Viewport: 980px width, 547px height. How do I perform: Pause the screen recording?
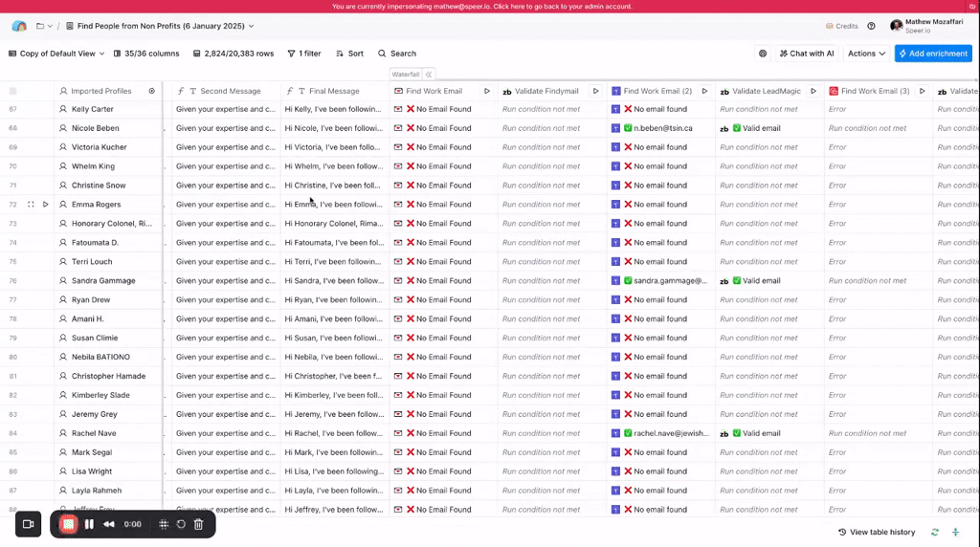click(89, 524)
